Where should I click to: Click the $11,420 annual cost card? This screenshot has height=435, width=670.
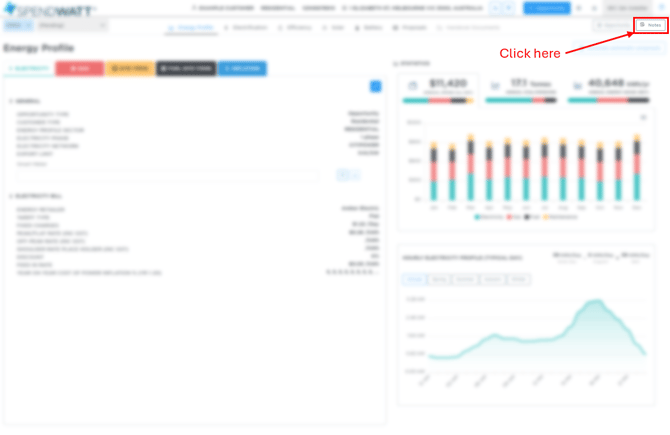click(438, 90)
